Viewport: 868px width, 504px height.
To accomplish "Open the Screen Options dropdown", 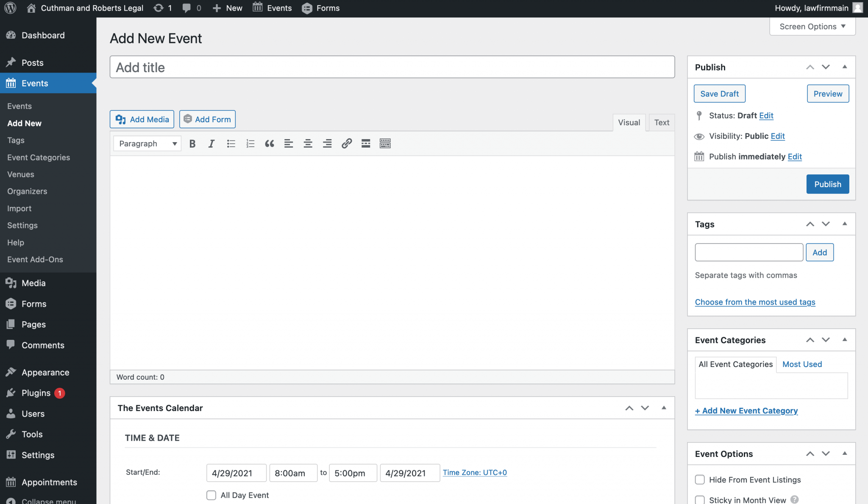I will 811,26.
